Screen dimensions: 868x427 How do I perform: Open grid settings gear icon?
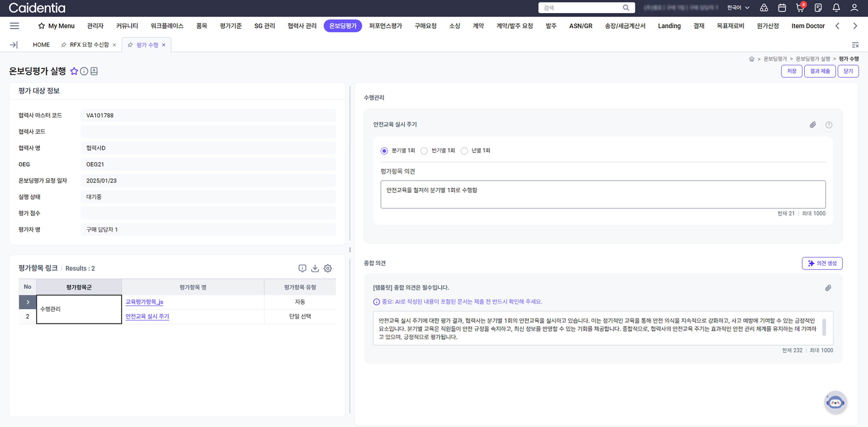[x=328, y=268]
